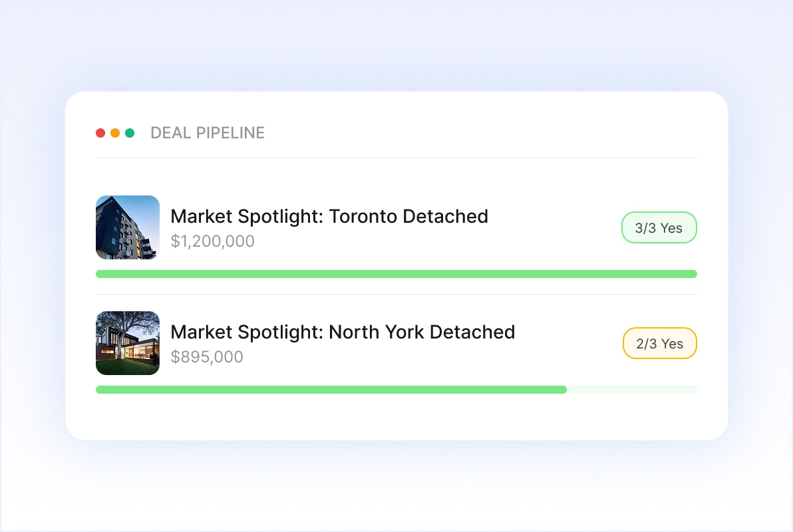Click the divider between the two deals

pyautogui.click(x=397, y=295)
